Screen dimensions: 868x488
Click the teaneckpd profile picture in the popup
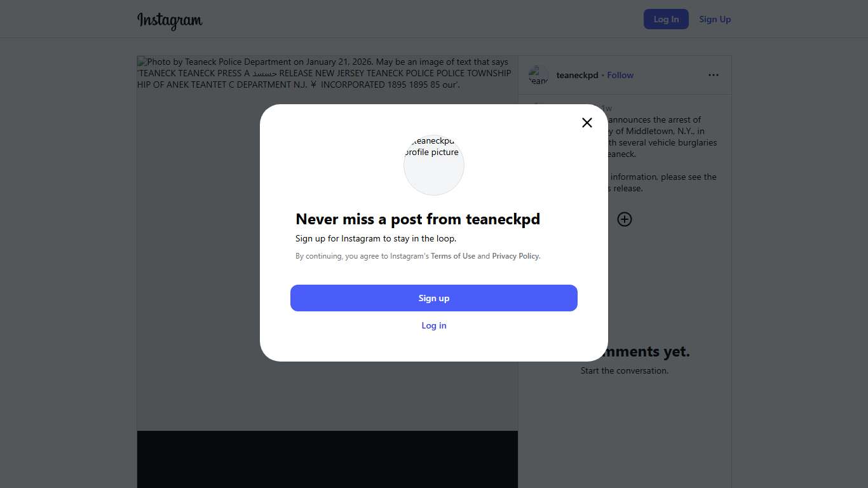tap(434, 165)
